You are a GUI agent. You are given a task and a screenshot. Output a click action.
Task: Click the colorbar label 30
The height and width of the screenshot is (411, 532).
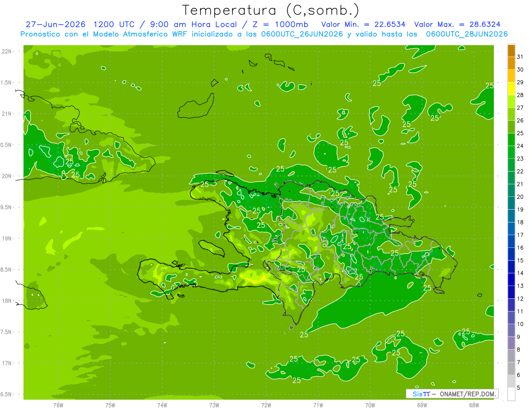(x=520, y=70)
